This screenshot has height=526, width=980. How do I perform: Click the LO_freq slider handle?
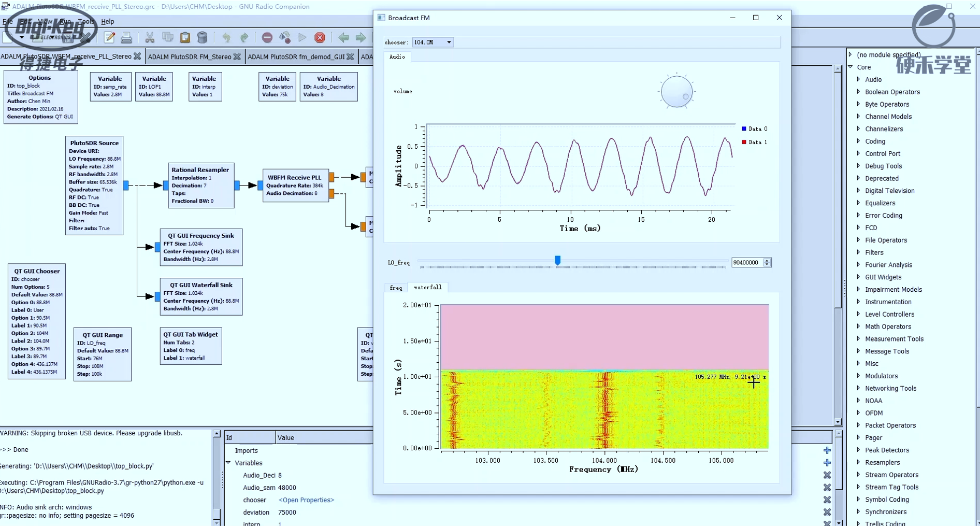[557, 260]
